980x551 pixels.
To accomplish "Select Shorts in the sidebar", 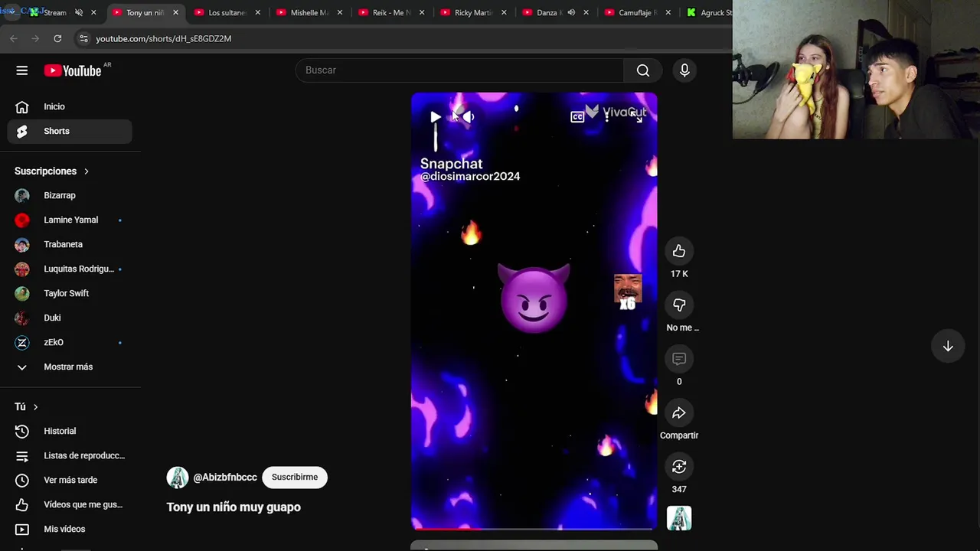I will (70, 131).
